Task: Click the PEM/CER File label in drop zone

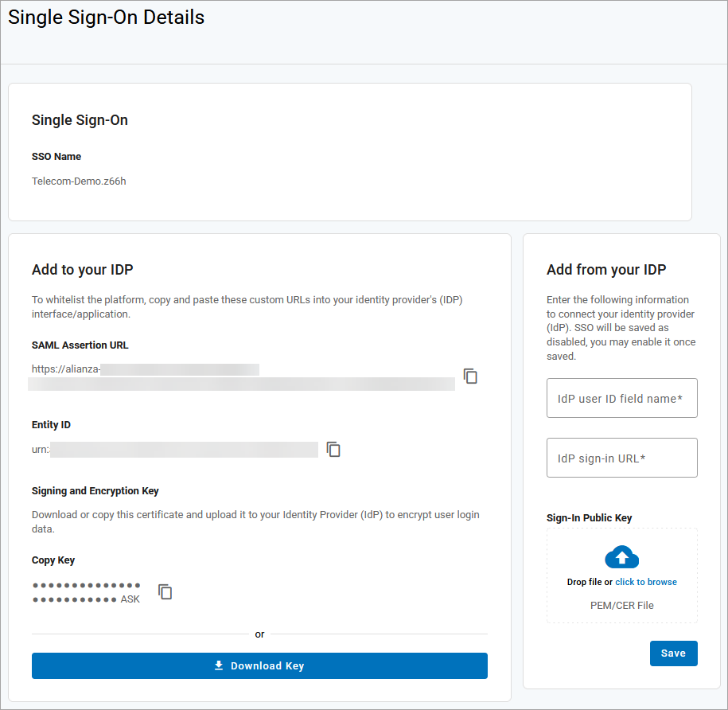Action: (x=621, y=605)
